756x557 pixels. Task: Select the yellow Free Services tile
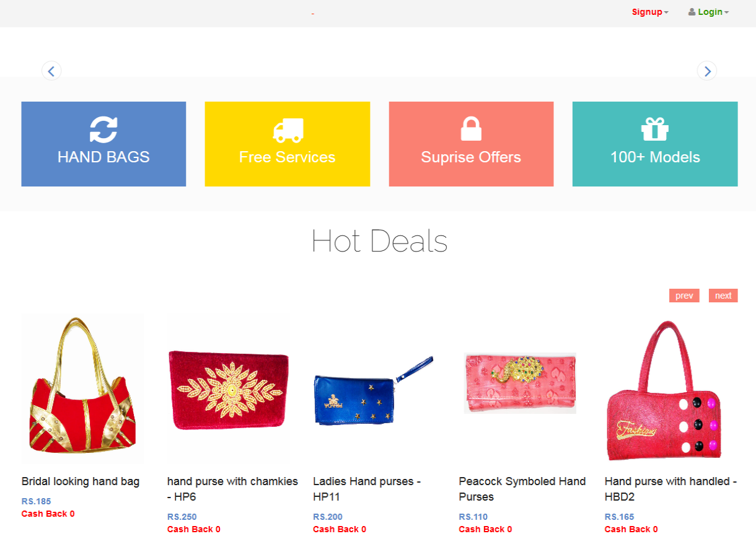click(288, 144)
